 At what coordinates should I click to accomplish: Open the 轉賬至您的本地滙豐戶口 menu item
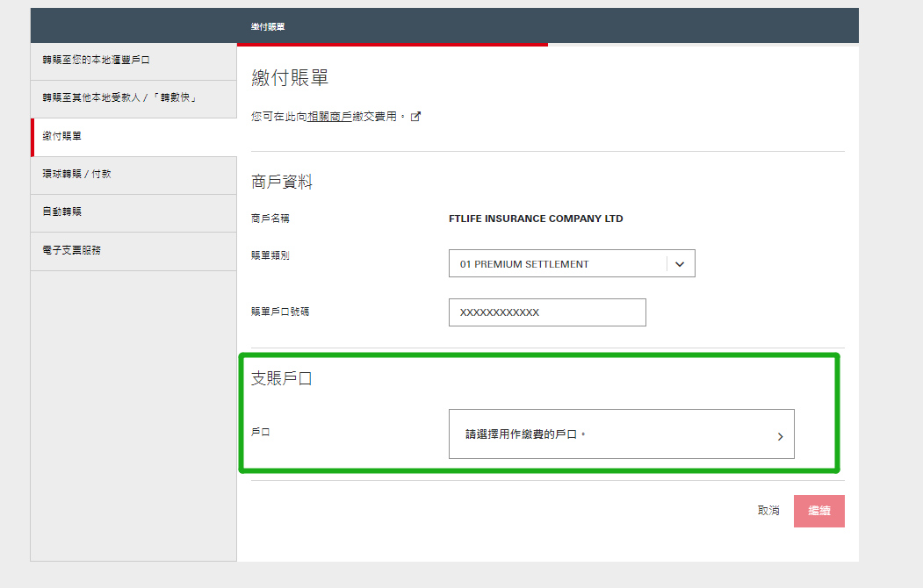coord(133,61)
